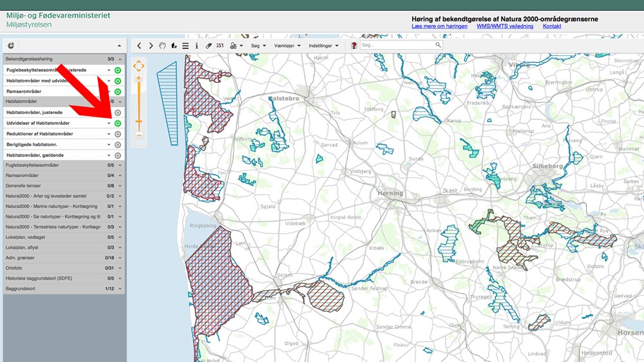This screenshot has height=362, width=644.
Task: Toggle Udvidelser af Habitatområder layer off
Action: tap(118, 123)
